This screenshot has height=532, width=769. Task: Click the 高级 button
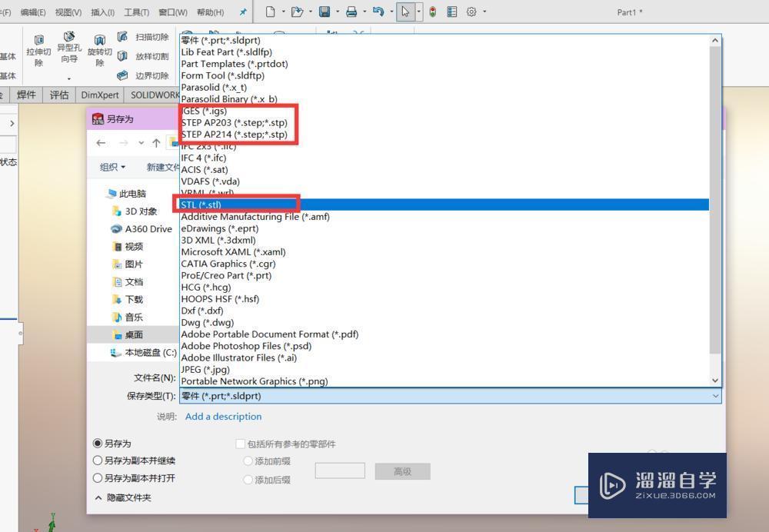pos(403,472)
